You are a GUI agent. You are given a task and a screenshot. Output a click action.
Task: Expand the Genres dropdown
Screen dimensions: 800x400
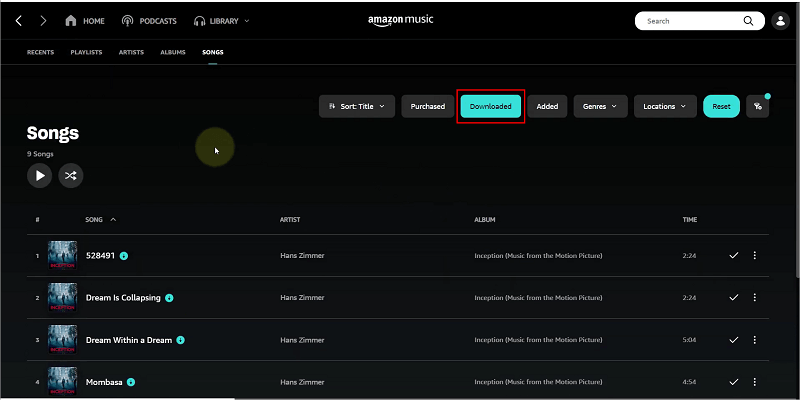click(600, 106)
